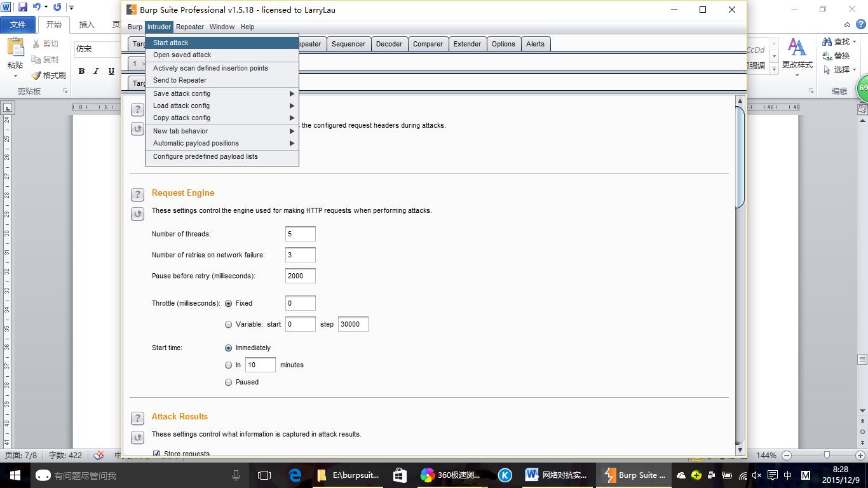Screen dimensions: 868x488
Task: Open Word 插入 Insert tab
Action: click(86, 25)
